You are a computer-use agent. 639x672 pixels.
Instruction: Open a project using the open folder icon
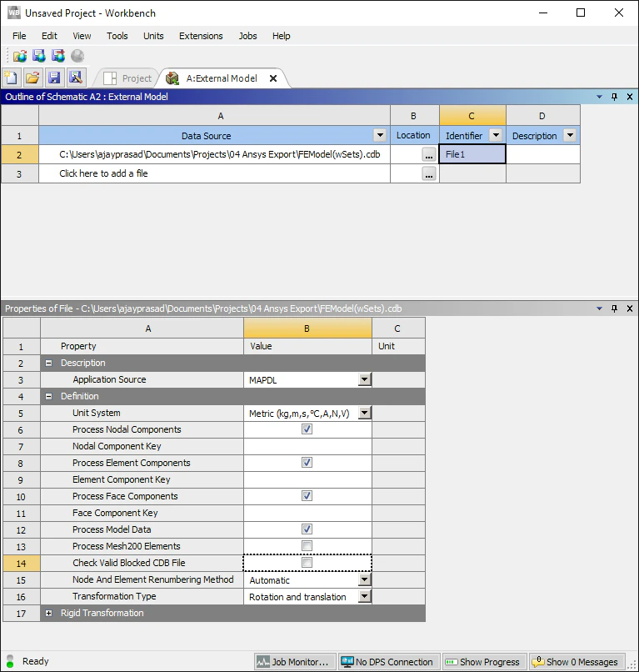[x=32, y=78]
